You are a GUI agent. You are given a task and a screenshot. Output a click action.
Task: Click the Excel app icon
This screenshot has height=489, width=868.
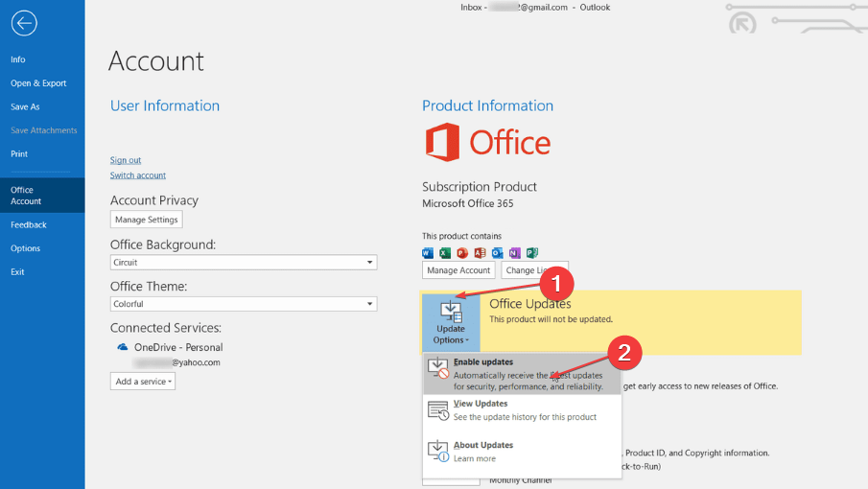(445, 253)
